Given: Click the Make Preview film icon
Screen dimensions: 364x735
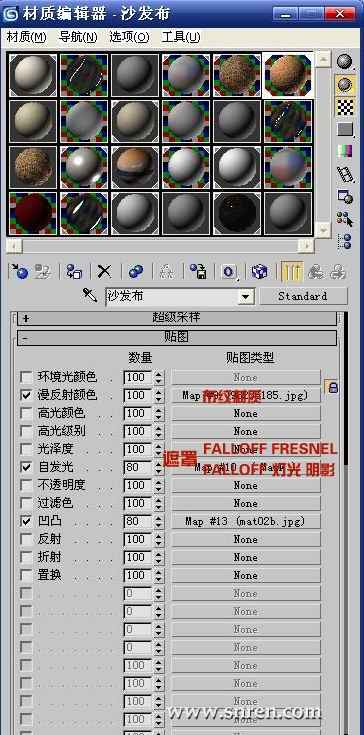Looking at the screenshot, I should point(345,174).
